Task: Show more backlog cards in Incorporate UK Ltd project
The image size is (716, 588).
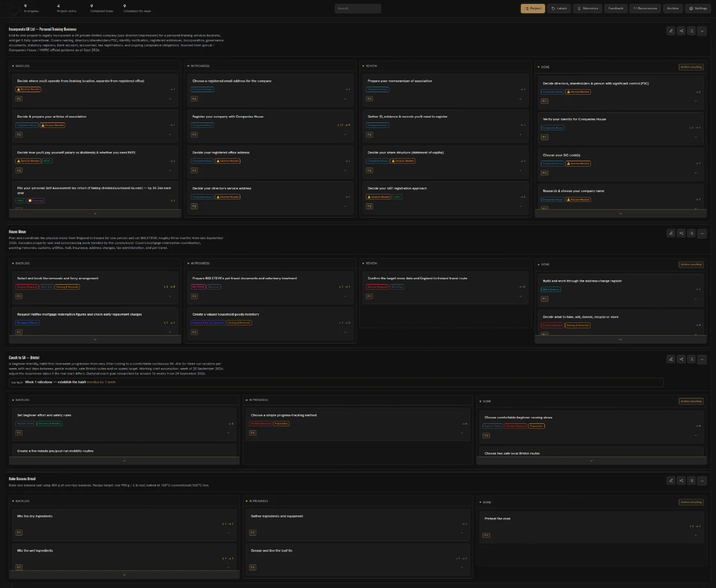Action: click(95, 214)
